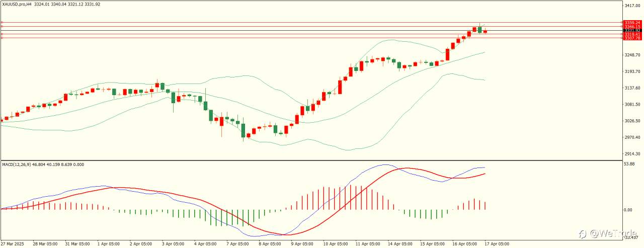This screenshot has width=644, height=248.
Task: Select the current price label 3331.92
Action: click(x=632, y=31)
